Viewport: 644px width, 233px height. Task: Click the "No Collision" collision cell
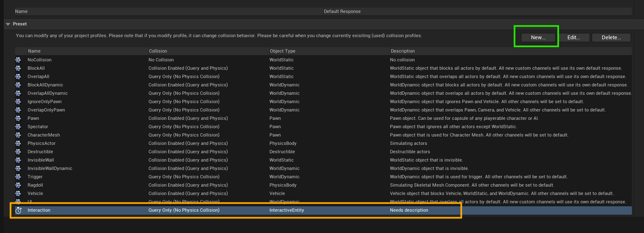(x=161, y=60)
